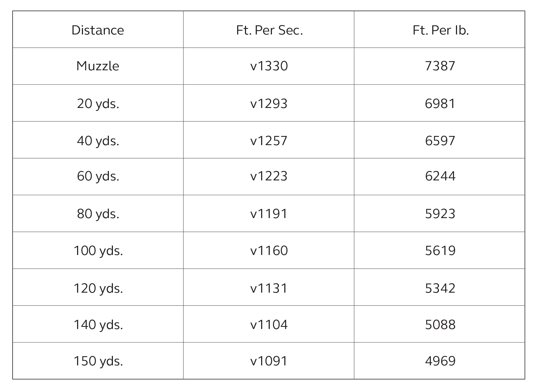Select the 140 yds. row label

pyautogui.click(x=98, y=324)
